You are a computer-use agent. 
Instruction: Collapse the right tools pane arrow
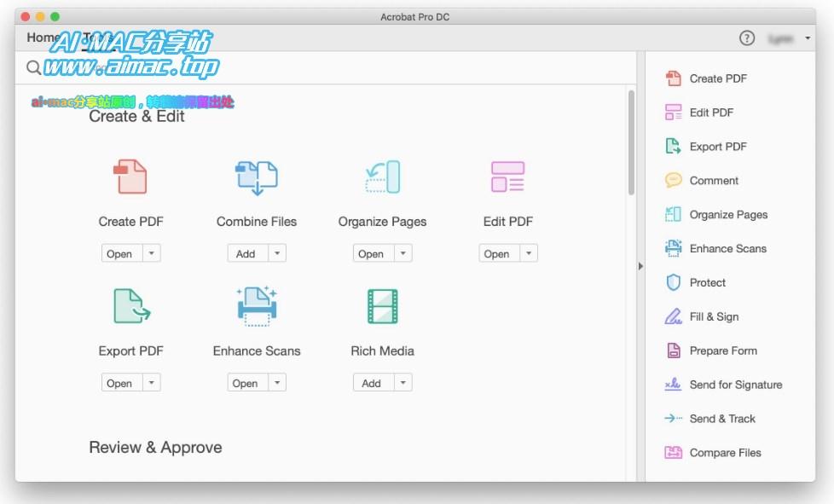[640, 266]
